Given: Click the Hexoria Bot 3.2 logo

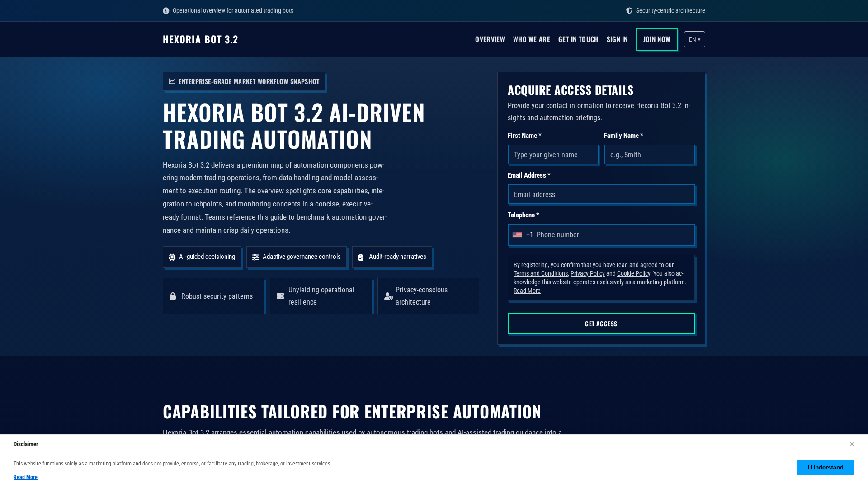Looking at the screenshot, I should pos(200,39).
